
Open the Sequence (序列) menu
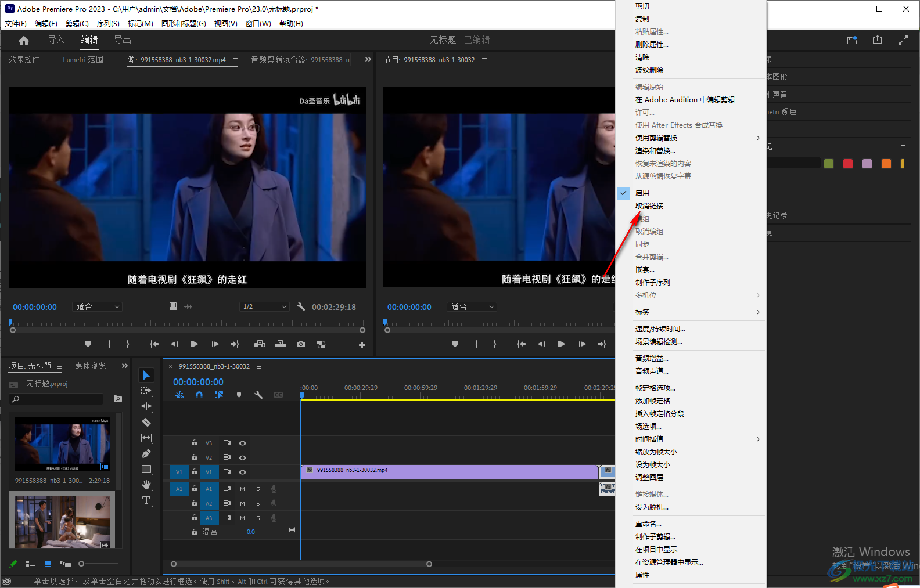click(x=108, y=24)
